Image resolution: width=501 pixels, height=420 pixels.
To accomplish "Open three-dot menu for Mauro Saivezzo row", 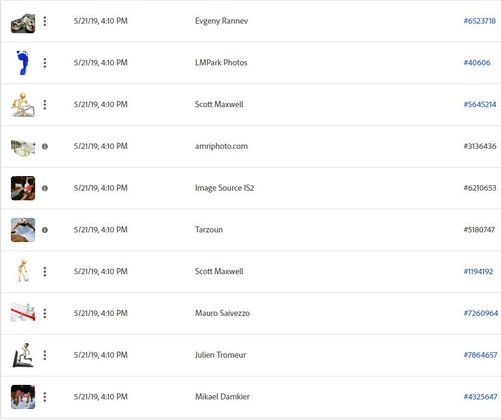I will 45,313.
